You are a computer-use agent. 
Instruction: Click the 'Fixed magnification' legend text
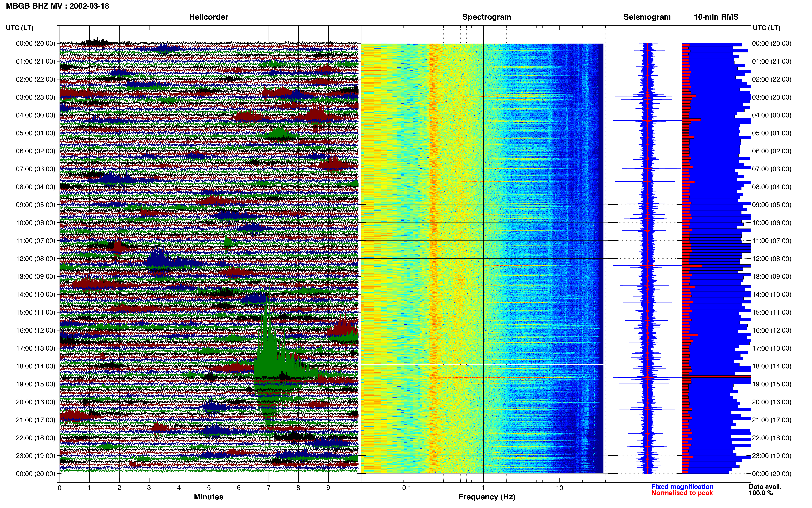click(682, 486)
